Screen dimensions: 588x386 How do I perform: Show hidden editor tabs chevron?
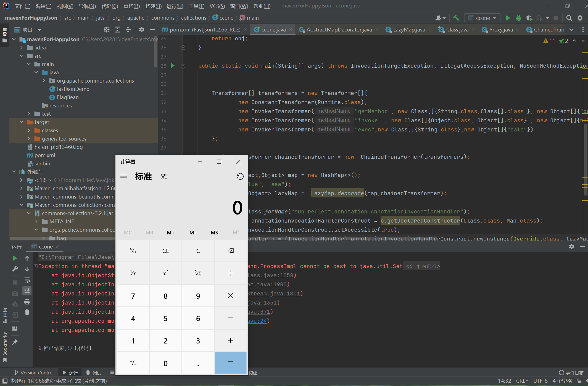(571, 30)
